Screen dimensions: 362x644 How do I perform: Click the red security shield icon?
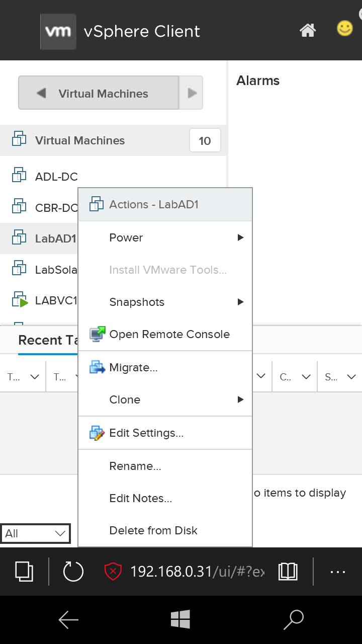(x=113, y=572)
